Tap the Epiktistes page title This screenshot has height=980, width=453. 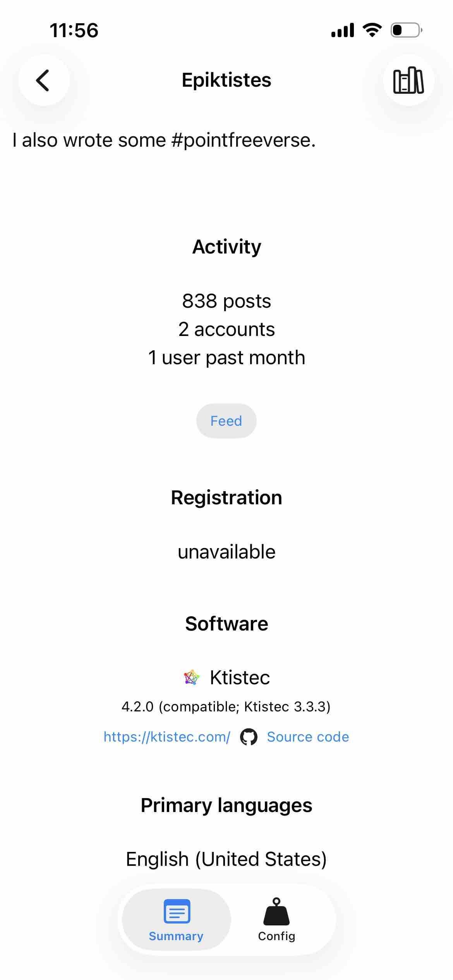[x=226, y=80]
